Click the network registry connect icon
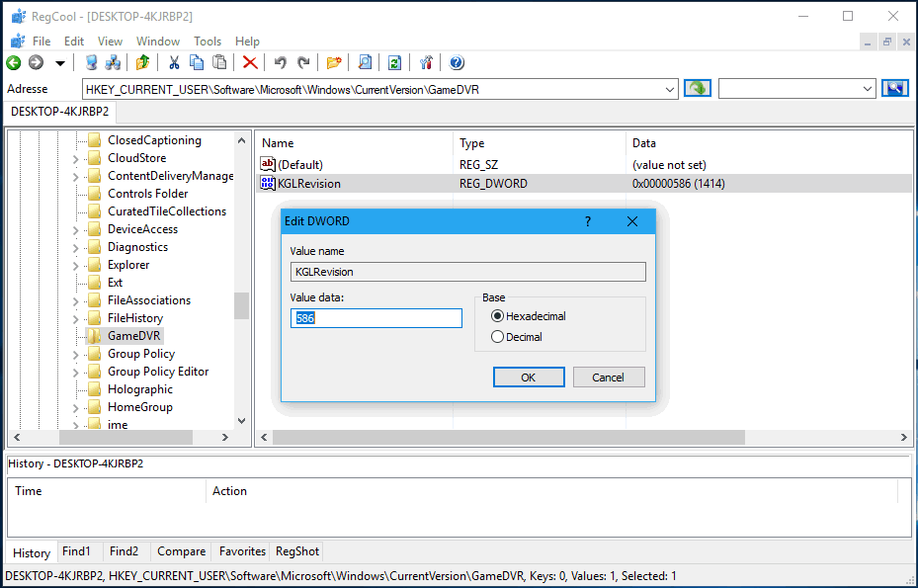The height and width of the screenshot is (588, 918). pos(113,62)
